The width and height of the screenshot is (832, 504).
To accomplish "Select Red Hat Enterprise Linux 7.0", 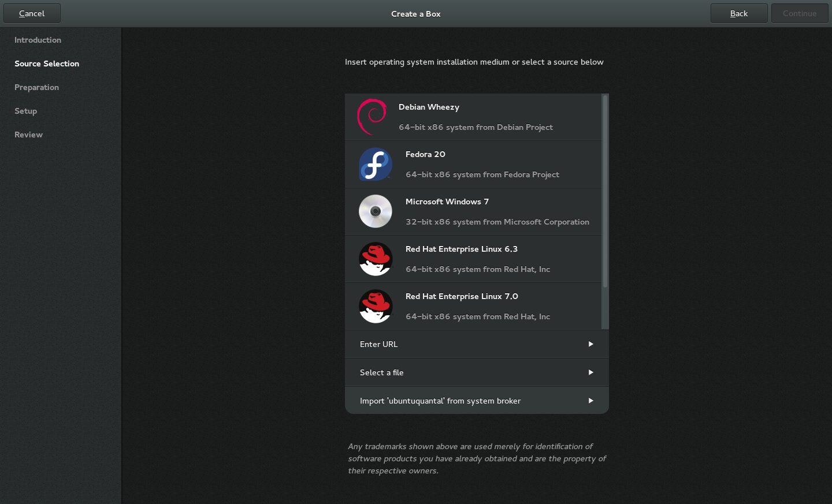I will pyautogui.click(x=473, y=307).
